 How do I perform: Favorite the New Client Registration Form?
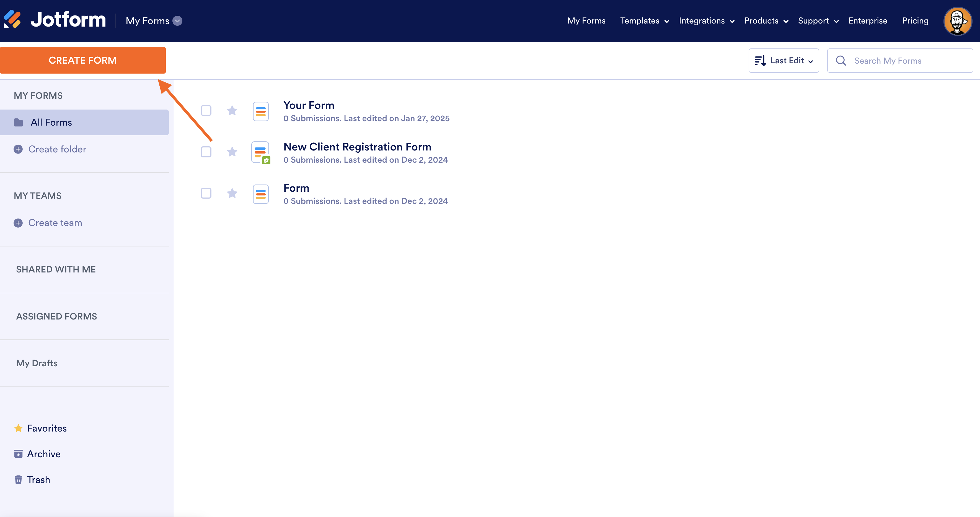232,152
